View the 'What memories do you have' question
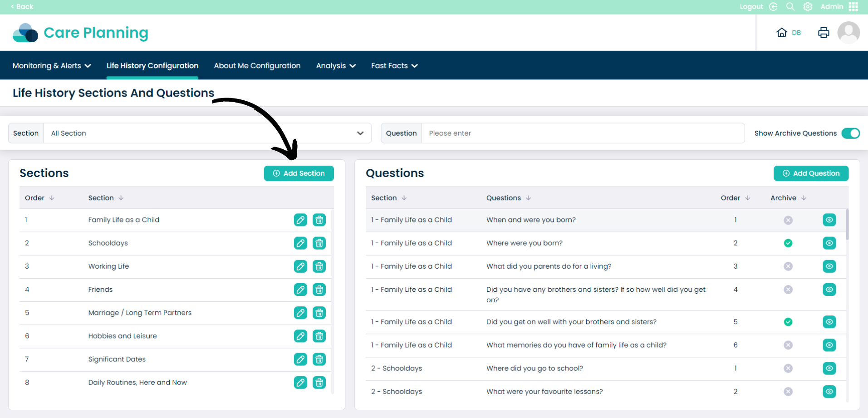 coord(829,345)
